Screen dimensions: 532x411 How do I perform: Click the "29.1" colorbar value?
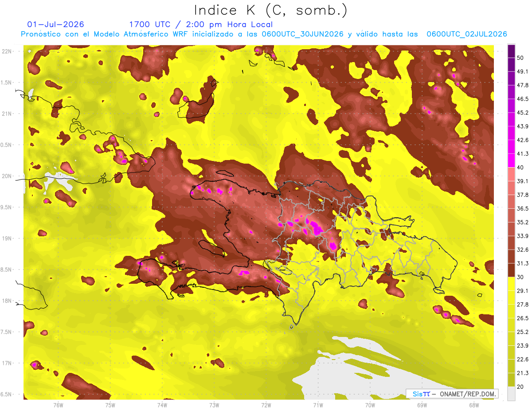523,291
